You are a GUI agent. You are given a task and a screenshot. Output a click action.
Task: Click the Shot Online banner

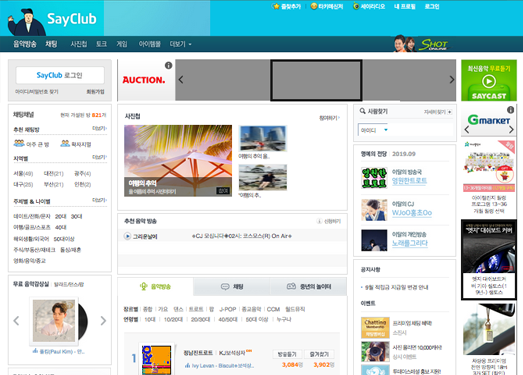coord(421,44)
